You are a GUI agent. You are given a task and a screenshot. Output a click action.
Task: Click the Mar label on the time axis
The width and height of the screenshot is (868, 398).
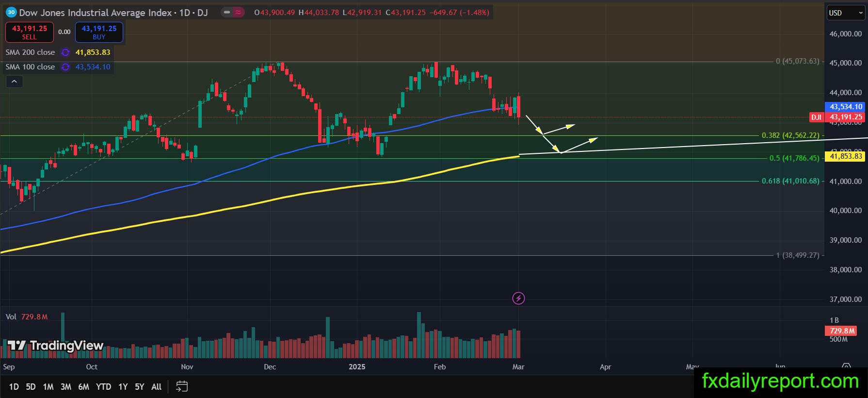click(518, 367)
